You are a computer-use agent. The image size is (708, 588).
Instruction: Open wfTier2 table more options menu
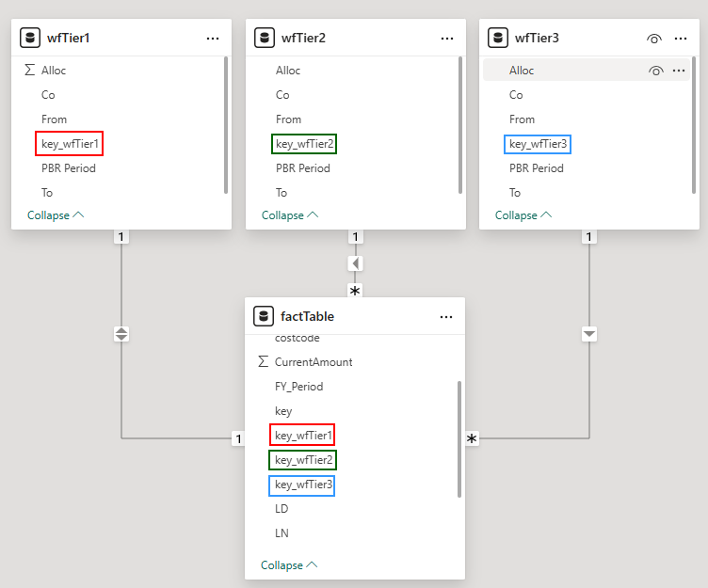click(x=447, y=39)
